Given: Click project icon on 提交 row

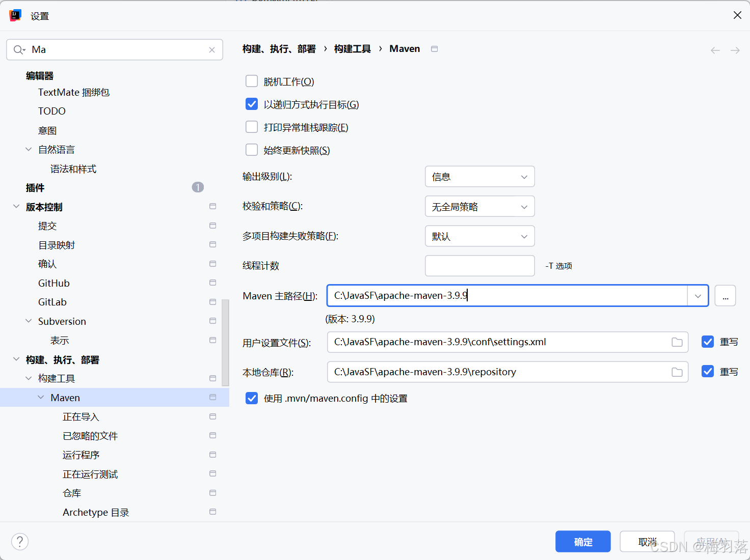Looking at the screenshot, I should [213, 226].
